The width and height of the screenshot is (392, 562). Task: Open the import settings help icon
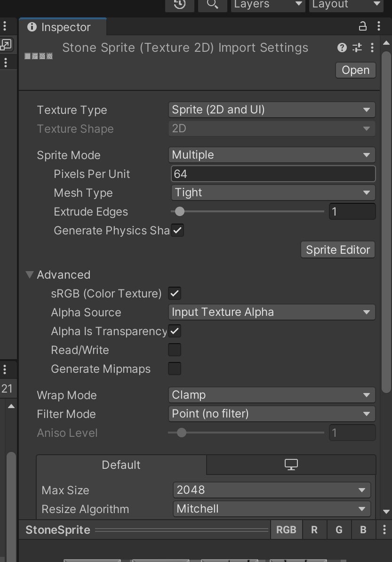342,48
